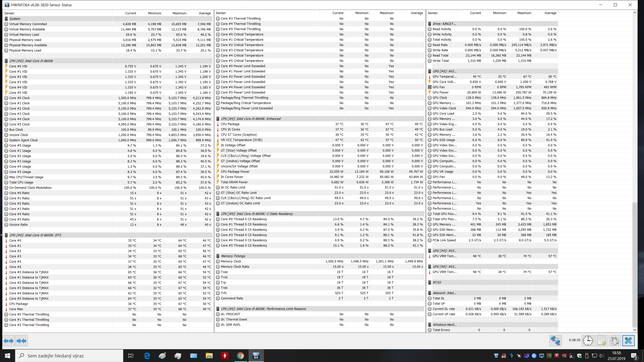
Task: Open Chrome from the taskbar
Action: coord(240,356)
